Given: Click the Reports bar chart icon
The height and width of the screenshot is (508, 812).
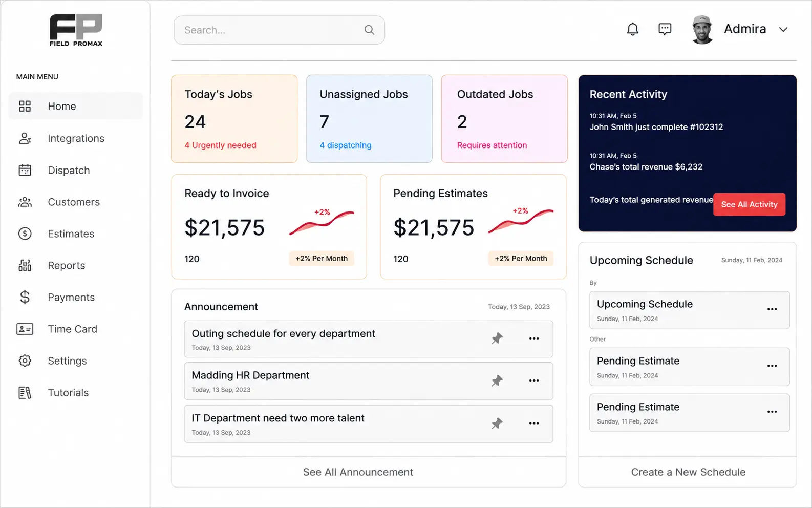Looking at the screenshot, I should pos(25,265).
